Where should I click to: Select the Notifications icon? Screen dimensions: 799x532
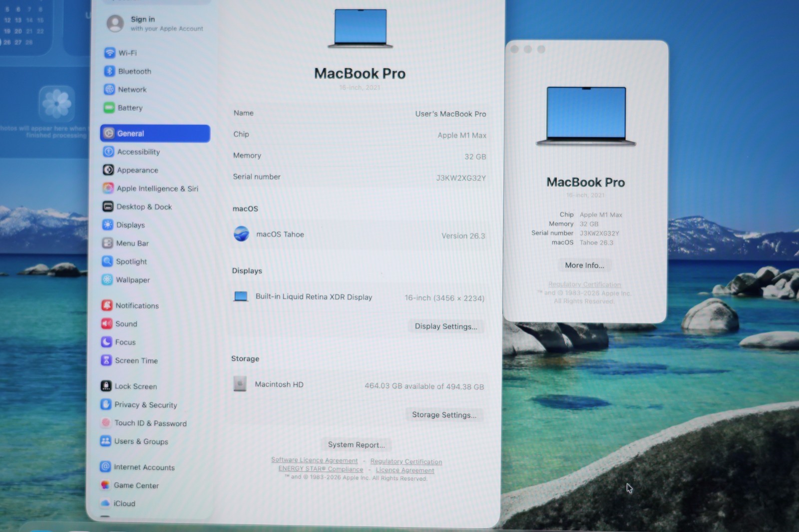coord(106,305)
